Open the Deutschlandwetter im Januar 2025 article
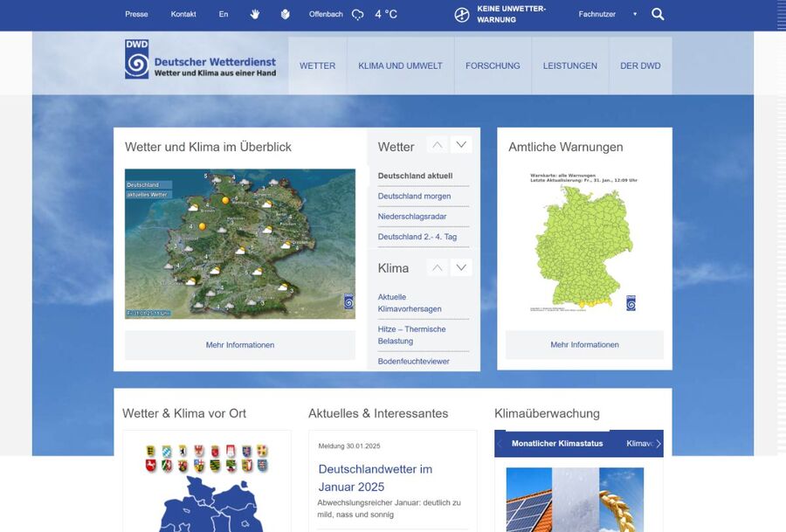786x532 pixels. pyautogui.click(x=375, y=478)
